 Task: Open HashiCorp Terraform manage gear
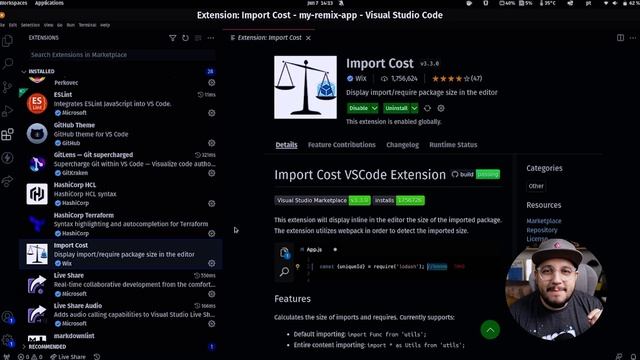click(211, 233)
